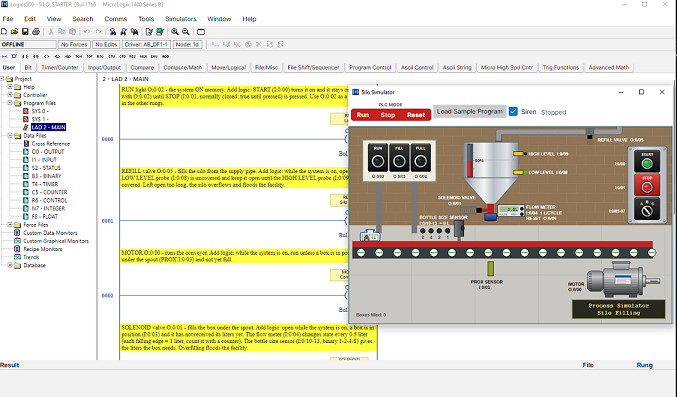Click the red STOP pushbutton in simulator
The height and width of the screenshot is (397, 677).
click(x=647, y=187)
